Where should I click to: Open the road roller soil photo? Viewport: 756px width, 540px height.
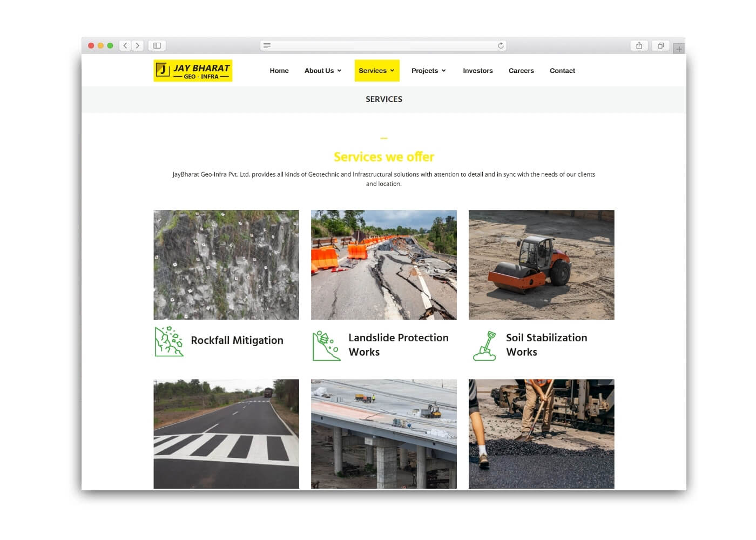click(542, 265)
